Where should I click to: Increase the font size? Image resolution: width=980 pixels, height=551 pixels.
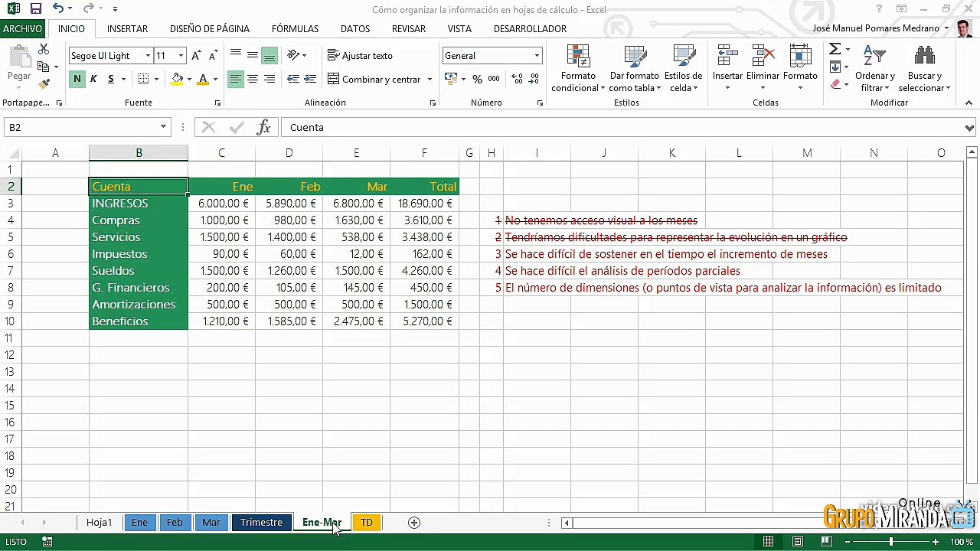pos(197,56)
